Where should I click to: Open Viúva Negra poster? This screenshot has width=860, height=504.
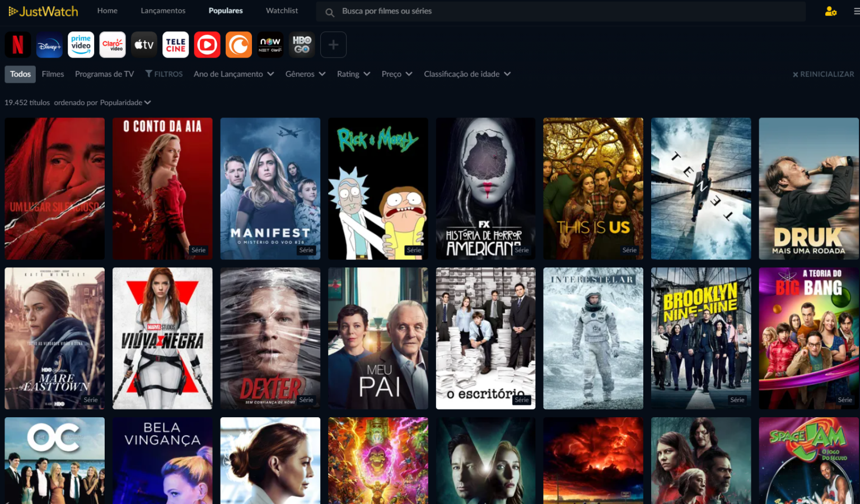[162, 338]
